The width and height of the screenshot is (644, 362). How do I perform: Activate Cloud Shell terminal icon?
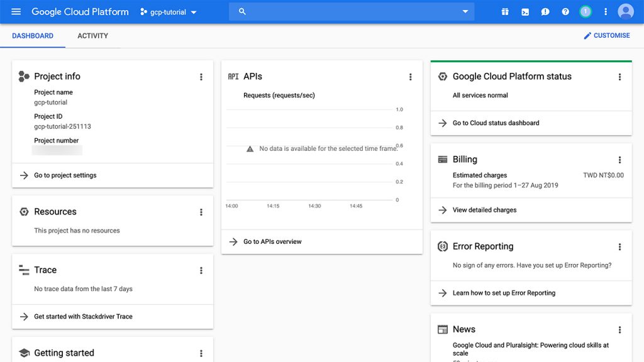(x=525, y=12)
